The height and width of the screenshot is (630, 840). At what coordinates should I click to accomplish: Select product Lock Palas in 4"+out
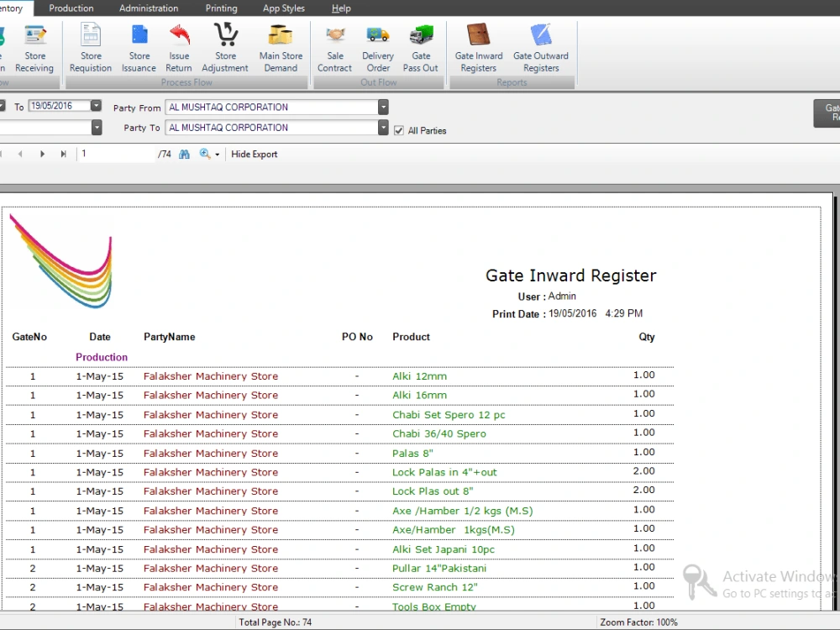point(444,472)
